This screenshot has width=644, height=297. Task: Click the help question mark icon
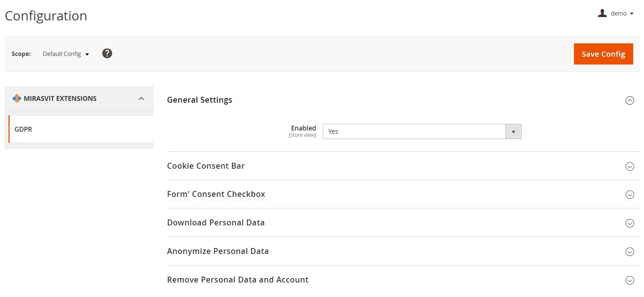tap(107, 53)
